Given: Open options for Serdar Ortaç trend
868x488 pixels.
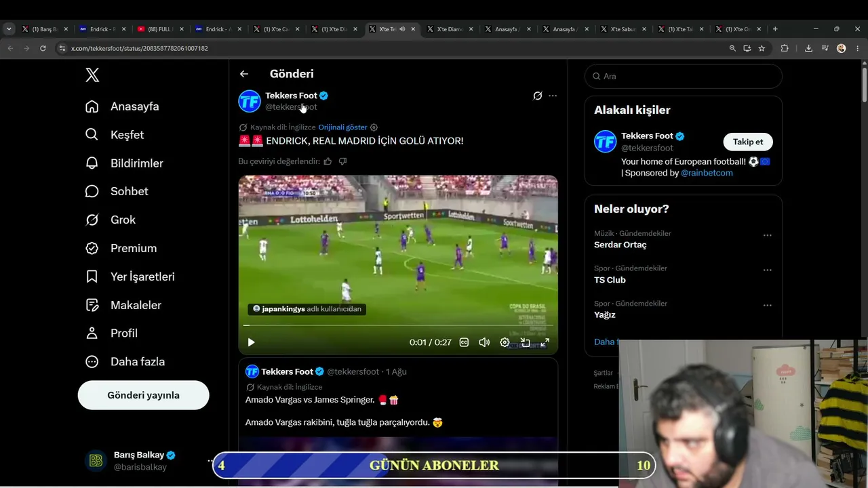Looking at the screenshot, I should 767,235.
